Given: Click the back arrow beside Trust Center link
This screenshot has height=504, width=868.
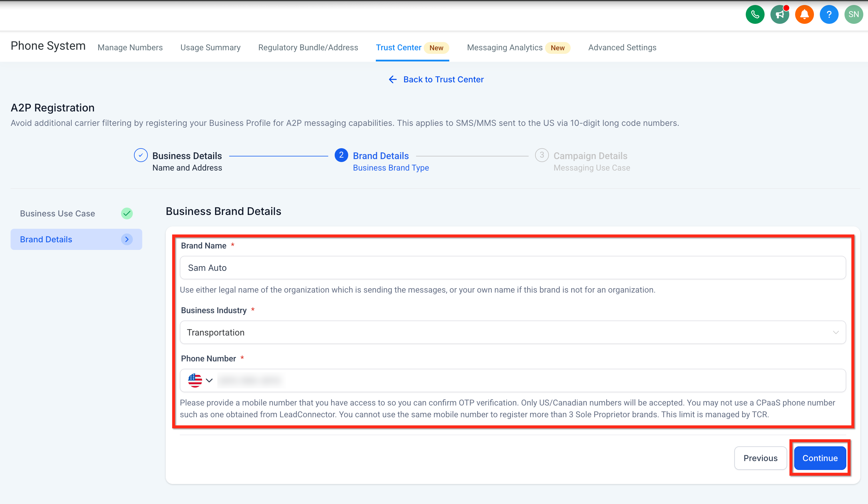Looking at the screenshot, I should pyautogui.click(x=393, y=80).
